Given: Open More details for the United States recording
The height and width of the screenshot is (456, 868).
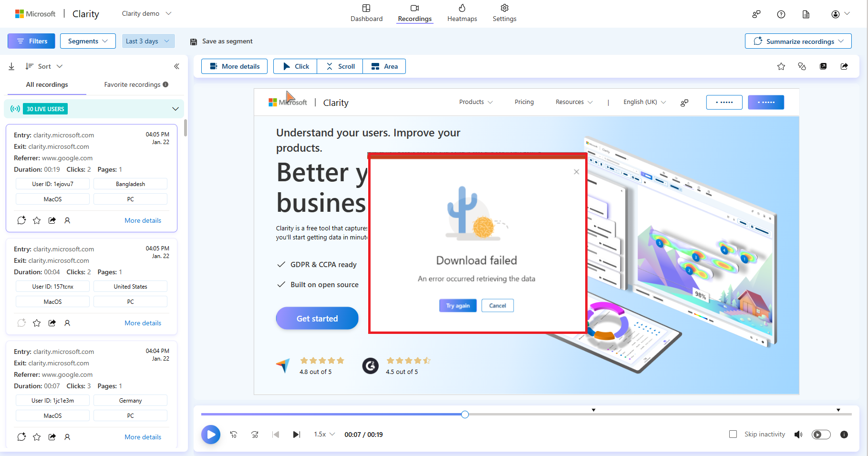Looking at the screenshot, I should coord(143,323).
